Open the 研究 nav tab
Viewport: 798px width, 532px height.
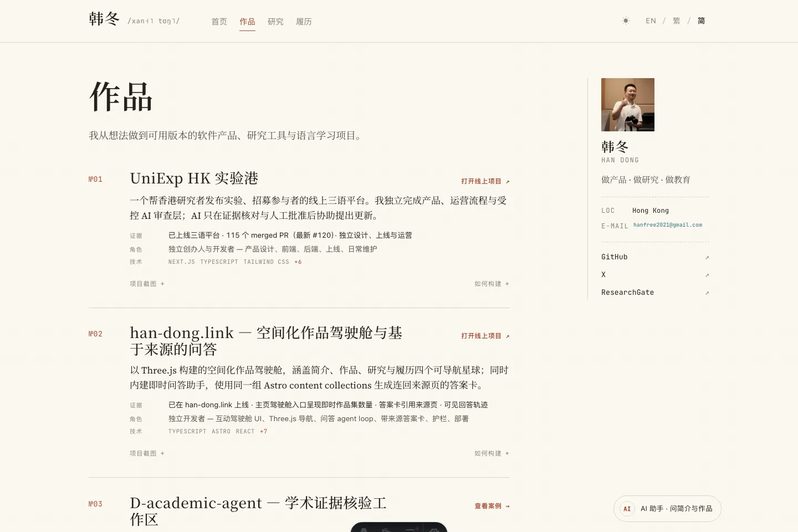point(275,22)
